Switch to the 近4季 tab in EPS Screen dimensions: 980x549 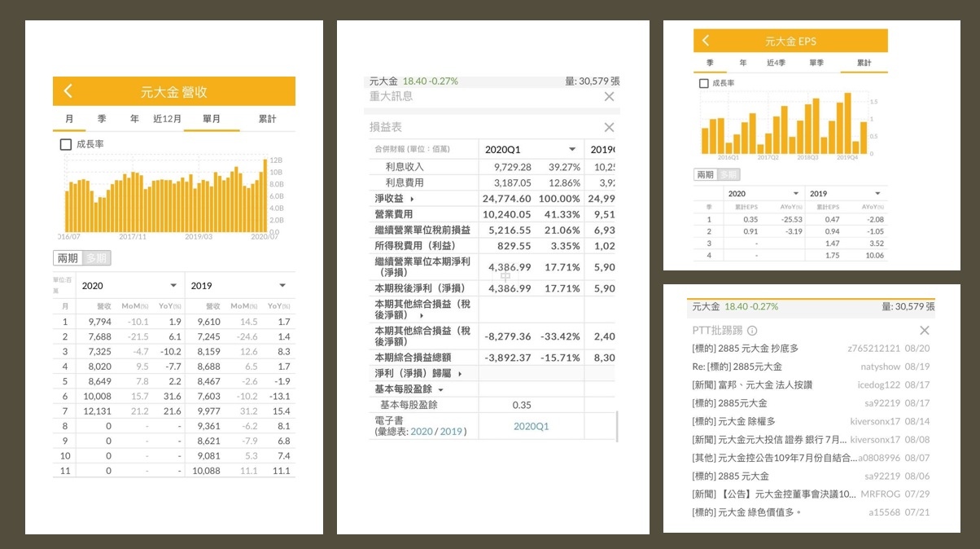(x=776, y=63)
